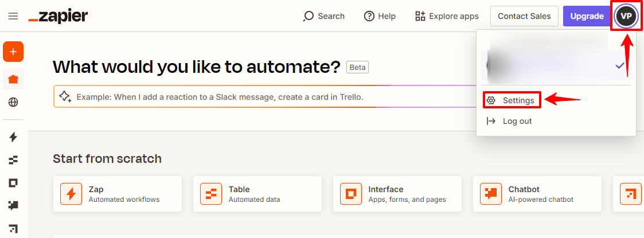Image resolution: width=644 pixels, height=238 pixels.
Task: Open Help from the top bar
Action: (x=380, y=17)
